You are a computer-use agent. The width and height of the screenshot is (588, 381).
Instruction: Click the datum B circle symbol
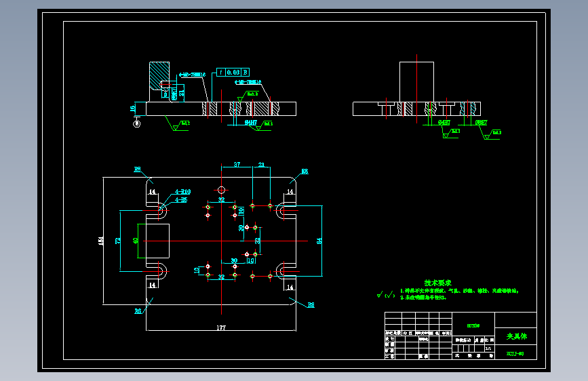(137, 123)
